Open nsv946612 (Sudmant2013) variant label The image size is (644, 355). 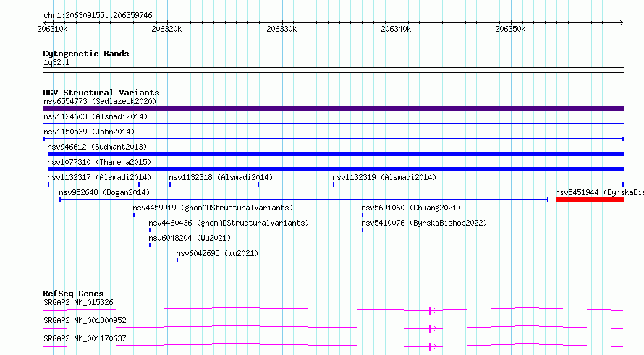click(x=97, y=147)
